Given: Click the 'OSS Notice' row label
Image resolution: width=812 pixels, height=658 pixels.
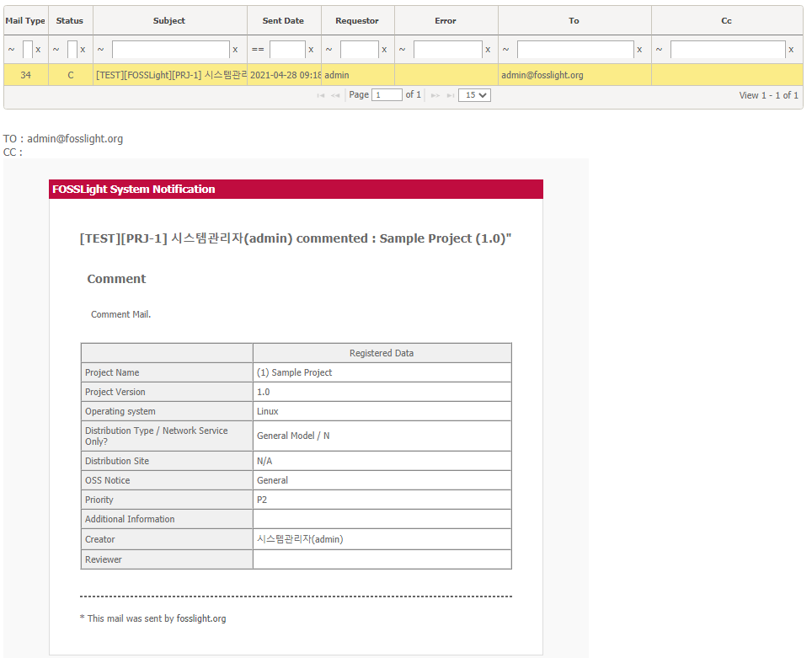Looking at the screenshot, I should [107, 481].
